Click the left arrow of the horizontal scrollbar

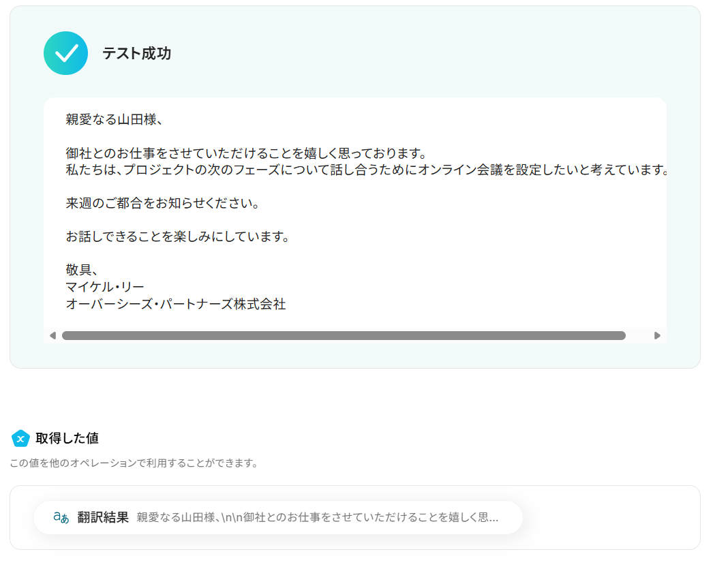pyautogui.click(x=53, y=336)
